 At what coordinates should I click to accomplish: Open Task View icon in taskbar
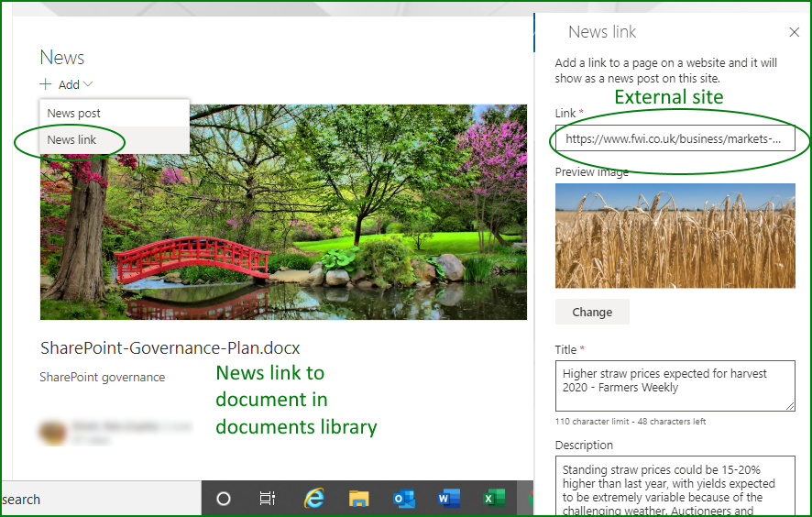coord(268,499)
